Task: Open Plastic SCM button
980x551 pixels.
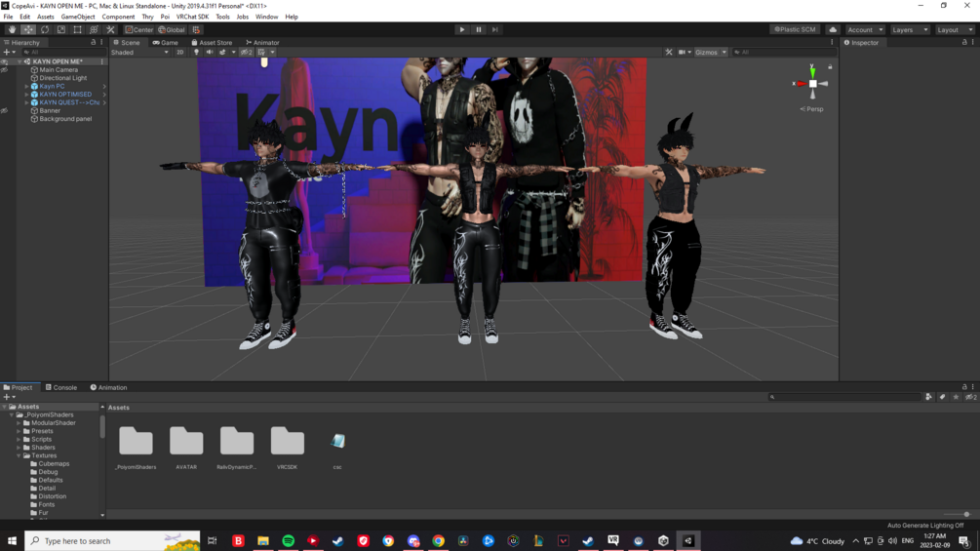Action: tap(795, 29)
